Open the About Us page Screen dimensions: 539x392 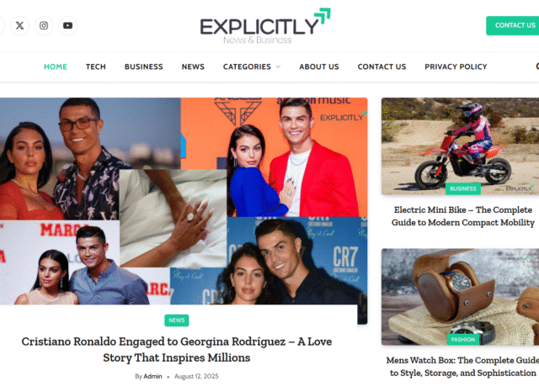click(319, 66)
